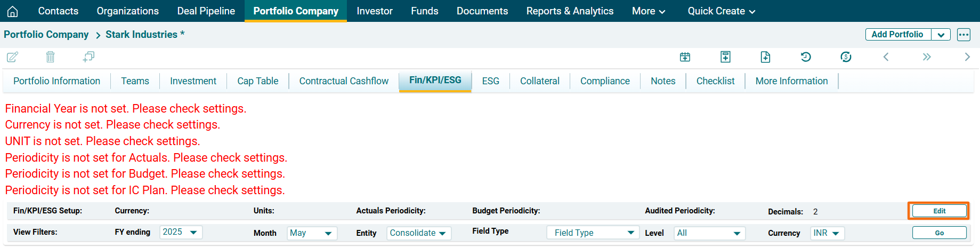Click the three-dots more options button
The image size is (980, 247).
click(x=963, y=35)
